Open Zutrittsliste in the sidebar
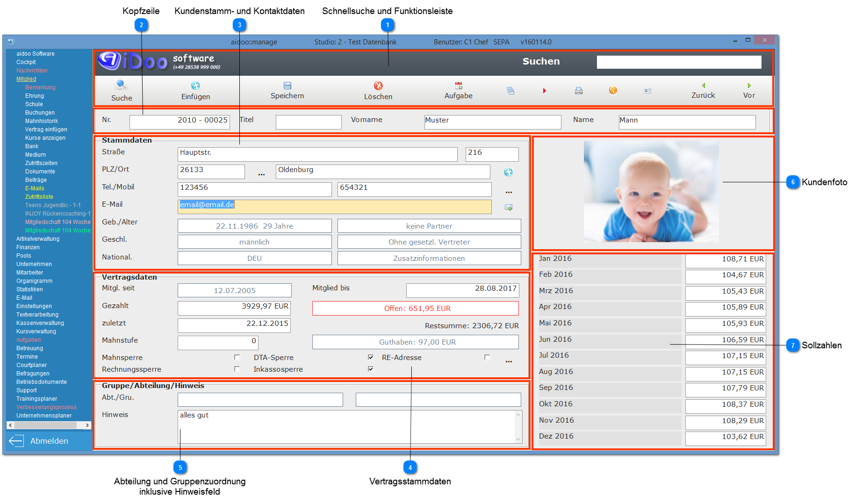The height and width of the screenshot is (504, 855). tap(39, 197)
